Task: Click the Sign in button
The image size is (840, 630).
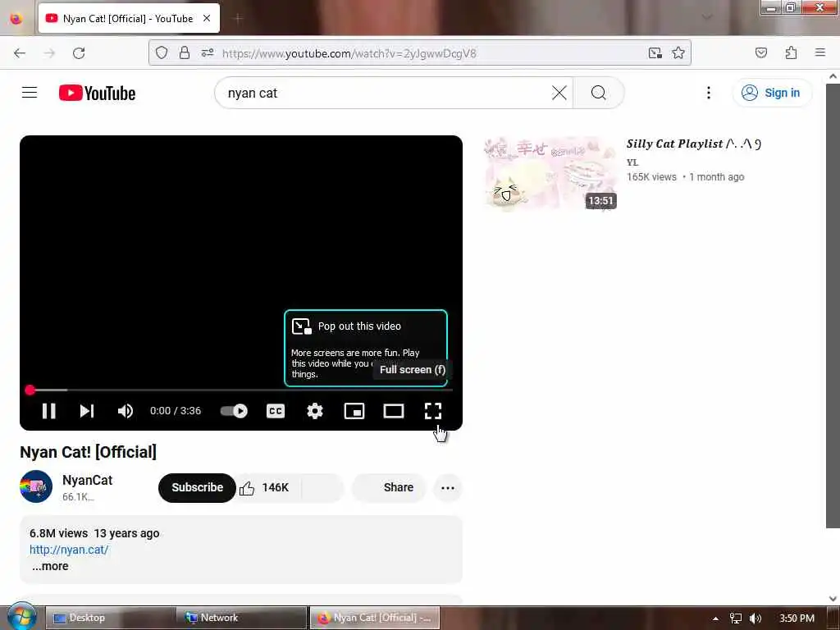Action: pos(771,93)
